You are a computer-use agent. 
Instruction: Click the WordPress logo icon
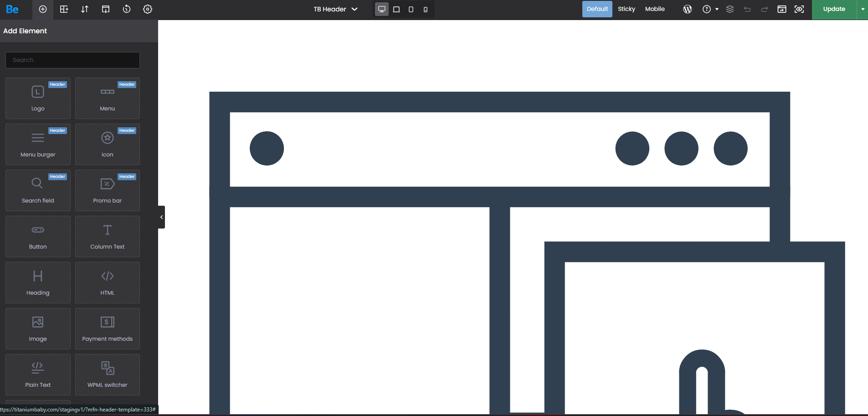tap(688, 9)
